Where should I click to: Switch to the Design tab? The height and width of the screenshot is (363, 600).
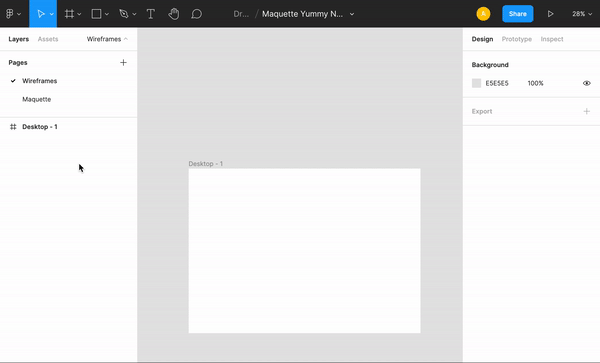click(482, 39)
